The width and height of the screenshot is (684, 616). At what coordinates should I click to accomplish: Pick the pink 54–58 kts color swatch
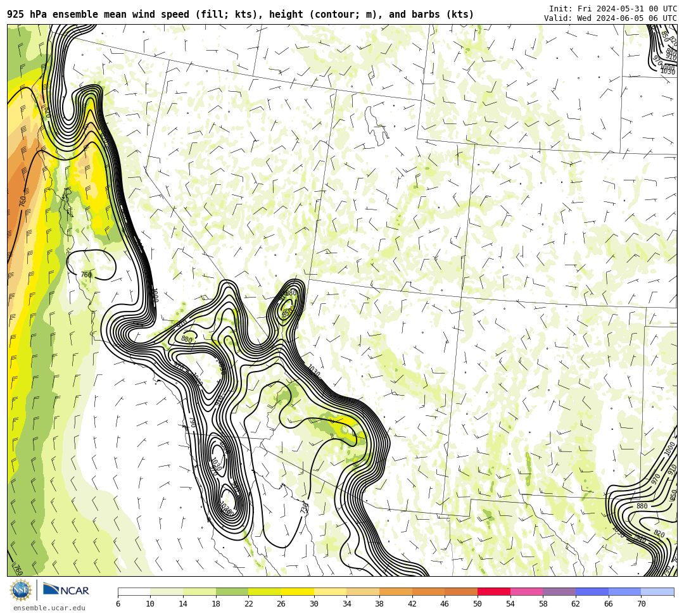coord(526,591)
